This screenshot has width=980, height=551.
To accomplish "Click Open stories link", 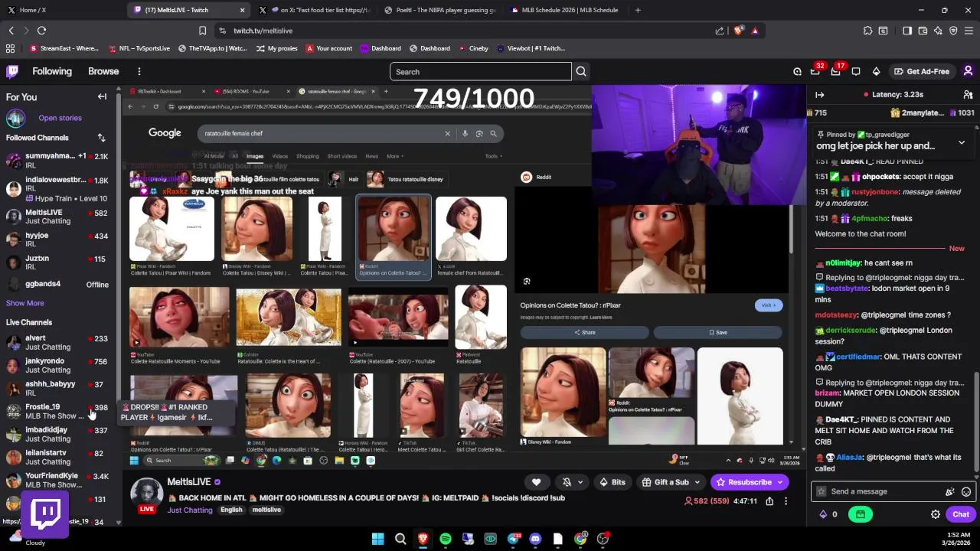I will 60,118.
